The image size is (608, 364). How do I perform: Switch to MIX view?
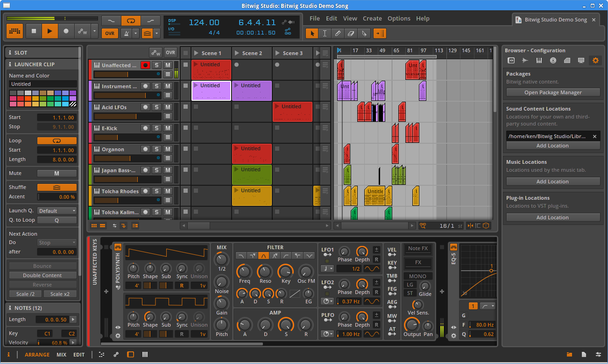click(62, 355)
